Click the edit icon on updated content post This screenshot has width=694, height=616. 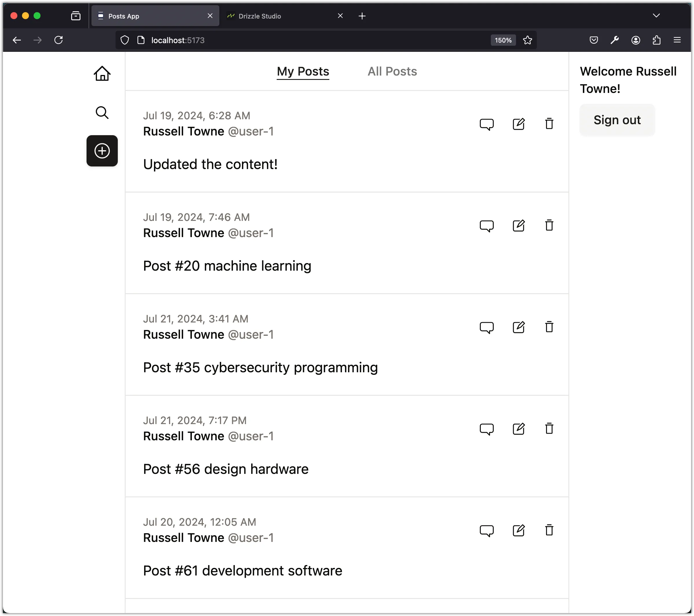(x=518, y=124)
